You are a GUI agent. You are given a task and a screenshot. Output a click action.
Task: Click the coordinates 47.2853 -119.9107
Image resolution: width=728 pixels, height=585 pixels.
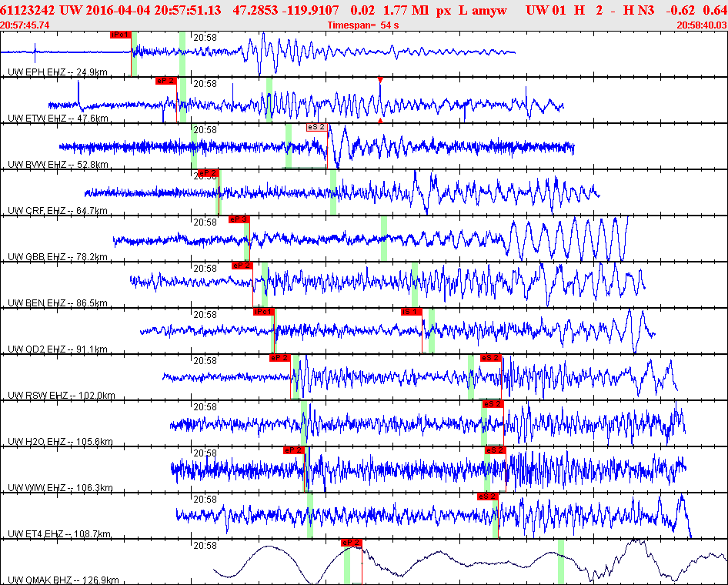[x=286, y=10]
